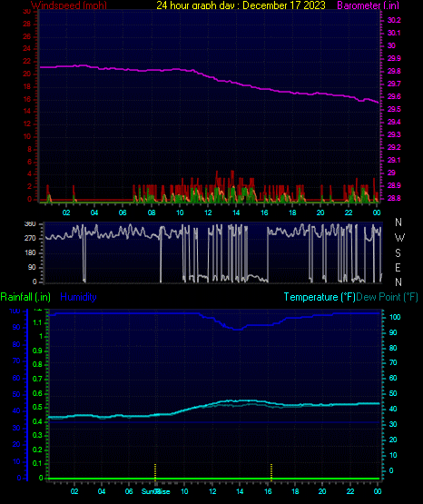The height and width of the screenshot is (504, 423).
Task: Click the 12 hour tick on wind chart
Action: click(208, 212)
